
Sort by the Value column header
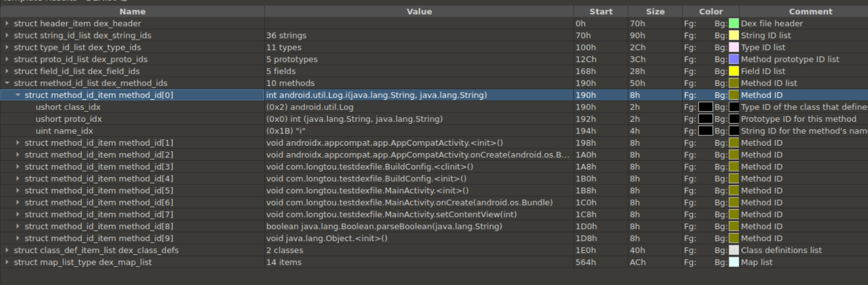click(419, 11)
